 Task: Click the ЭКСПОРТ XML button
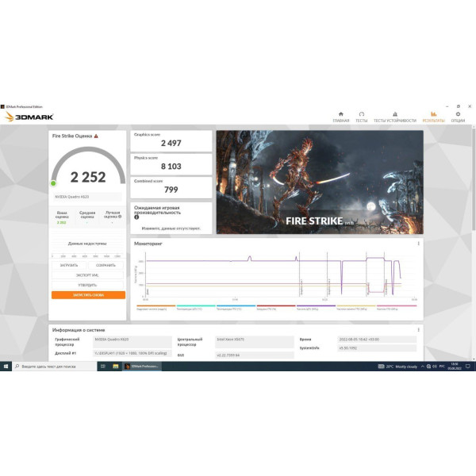(87, 275)
